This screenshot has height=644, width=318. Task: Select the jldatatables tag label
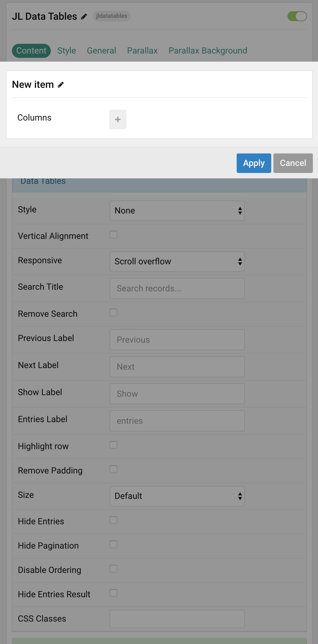112,16
